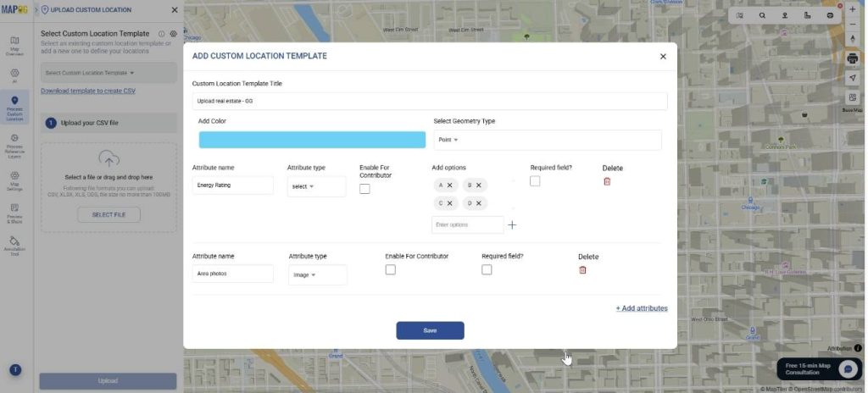Open Map Settings in the left sidebar
The height and width of the screenshot is (393, 868).
(x=14, y=181)
